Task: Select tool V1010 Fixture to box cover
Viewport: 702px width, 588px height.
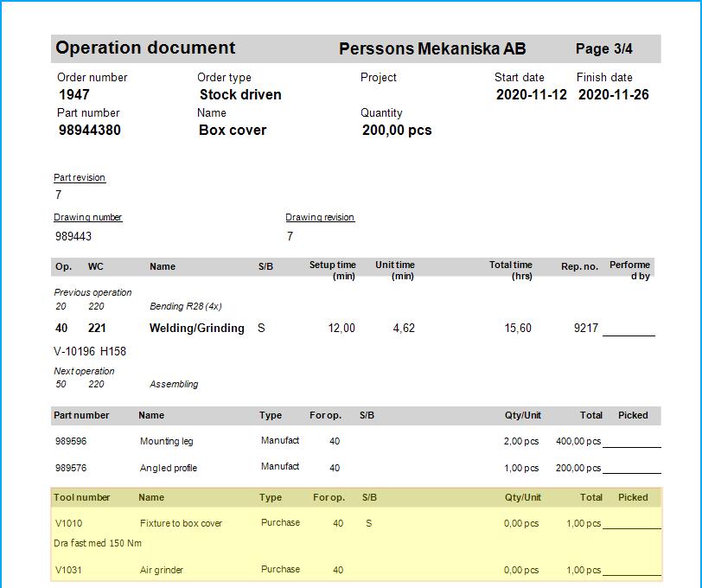Action: tap(181, 523)
